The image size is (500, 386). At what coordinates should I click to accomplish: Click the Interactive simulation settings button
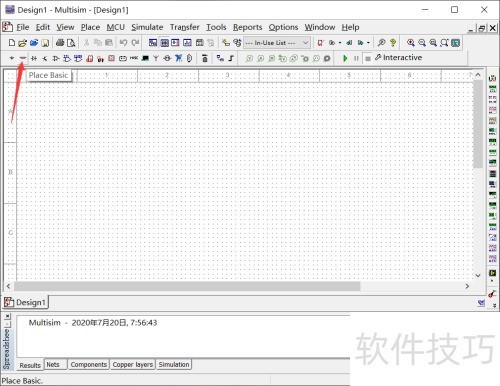(399, 58)
